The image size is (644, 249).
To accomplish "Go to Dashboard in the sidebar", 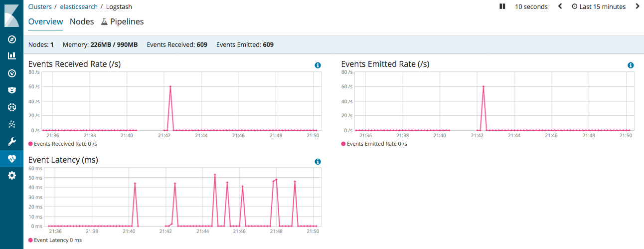I will (12, 73).
